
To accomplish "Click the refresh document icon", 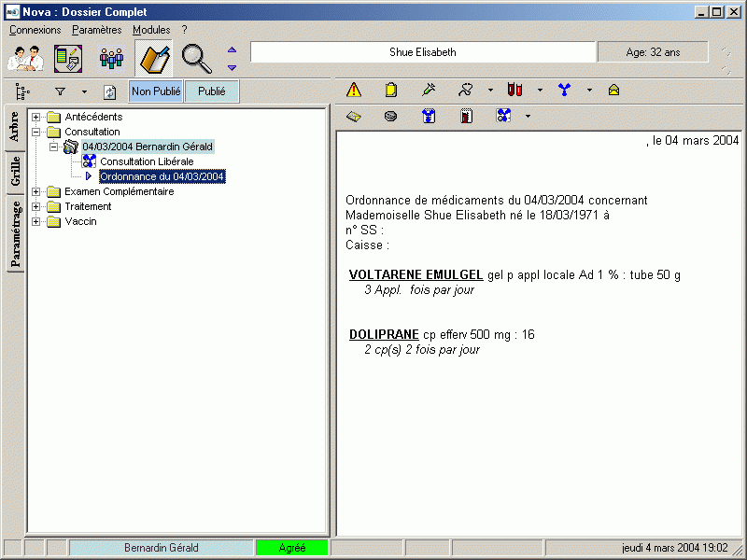I will point(110,91).
